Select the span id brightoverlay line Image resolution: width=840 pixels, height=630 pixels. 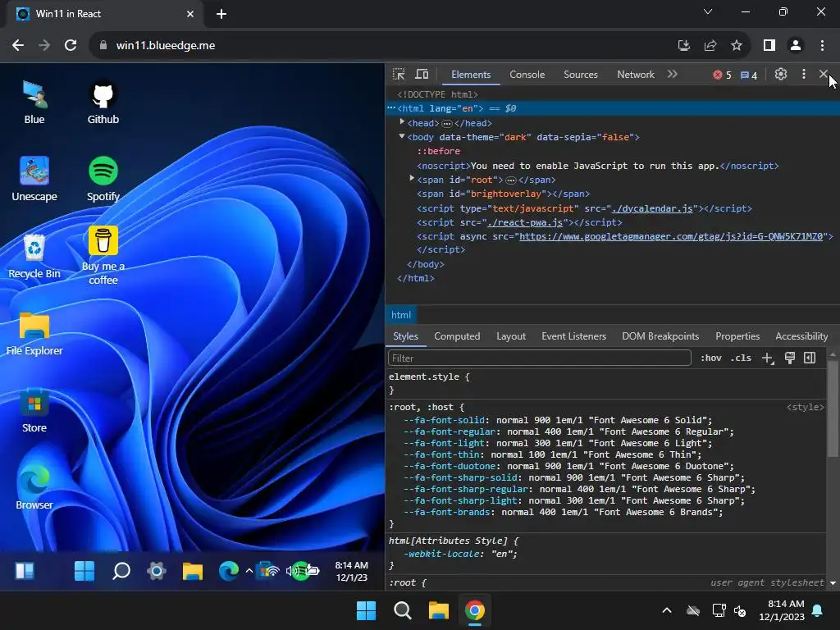pos(503,194)
